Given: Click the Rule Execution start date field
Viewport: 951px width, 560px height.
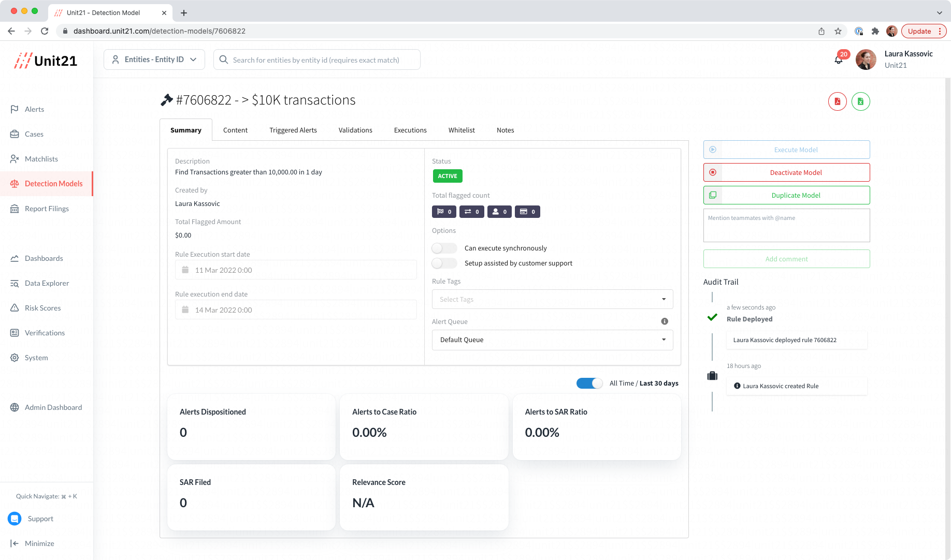Looking at the screenshot, I should pos(296,270).
